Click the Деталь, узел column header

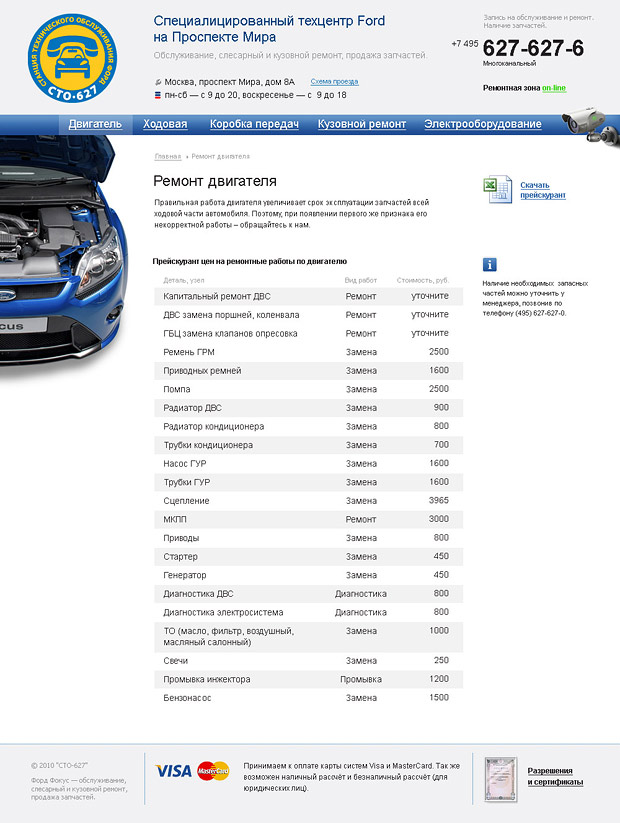[184, 280]
